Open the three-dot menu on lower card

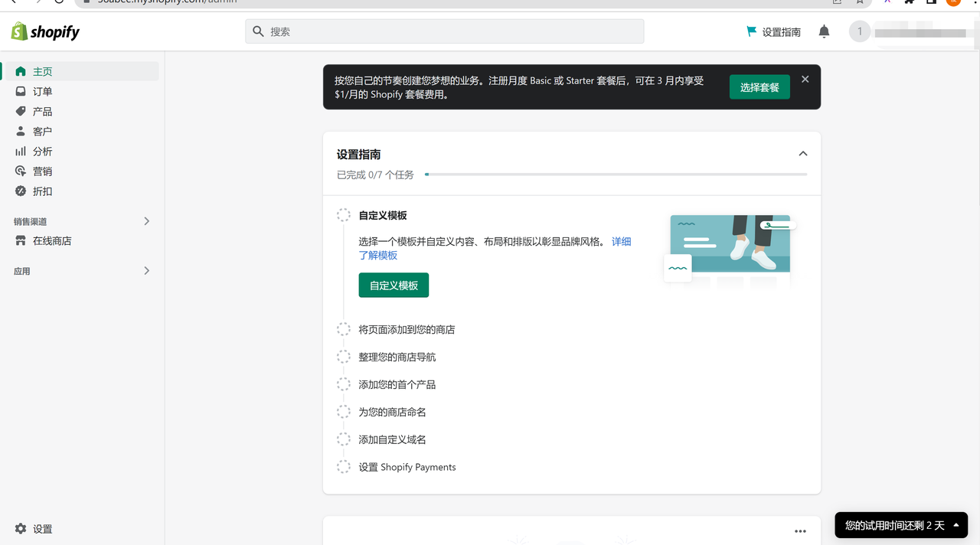[800, 531]
